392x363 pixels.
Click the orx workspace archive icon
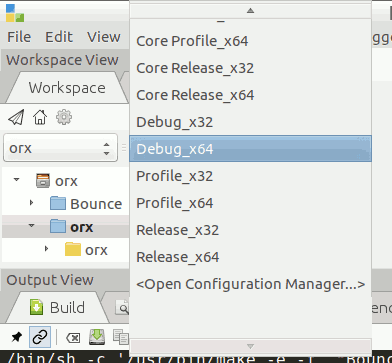43,181
